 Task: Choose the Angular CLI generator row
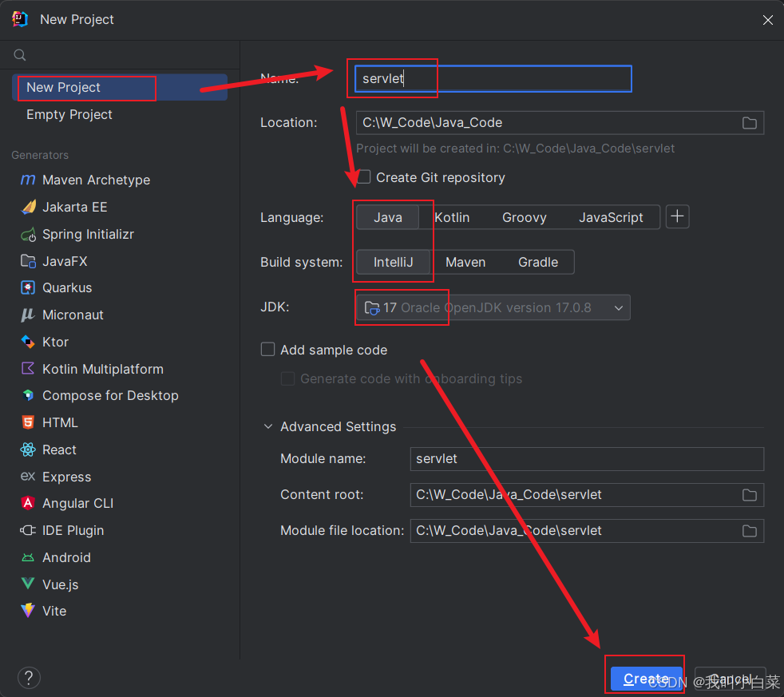(120, 503)
